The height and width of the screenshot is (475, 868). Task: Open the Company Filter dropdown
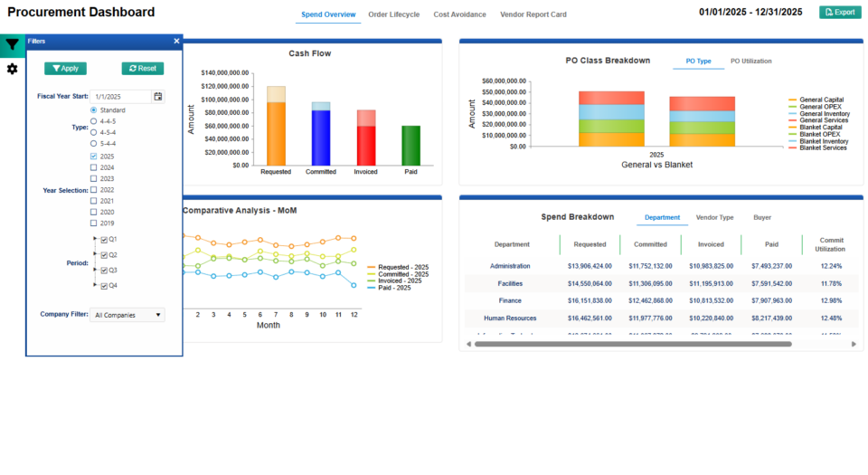[x=127, y=315]
